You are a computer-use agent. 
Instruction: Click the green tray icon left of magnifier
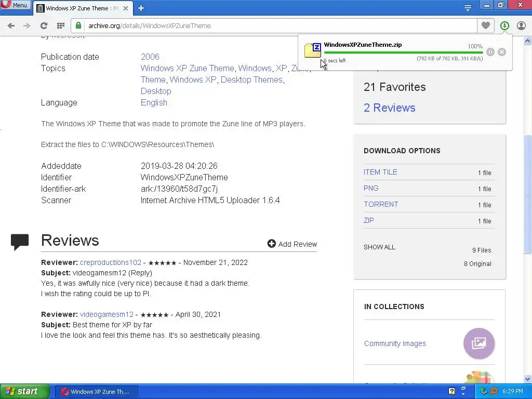click(484, 391)
